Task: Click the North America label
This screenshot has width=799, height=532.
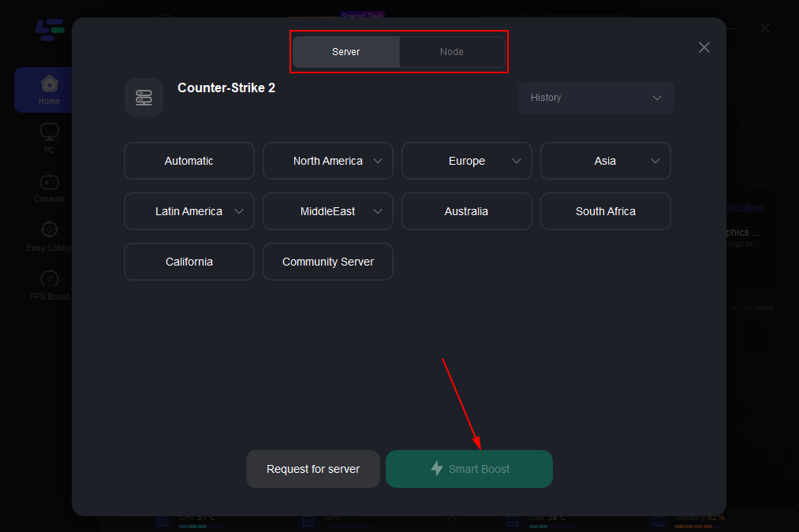Action: tap(327, 161)
